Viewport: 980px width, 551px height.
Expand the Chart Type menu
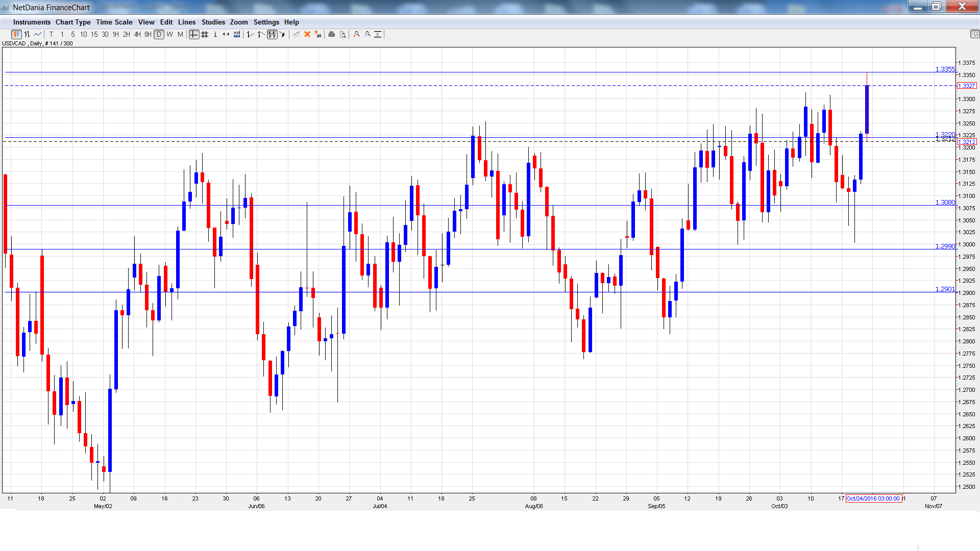pos(73,22)
